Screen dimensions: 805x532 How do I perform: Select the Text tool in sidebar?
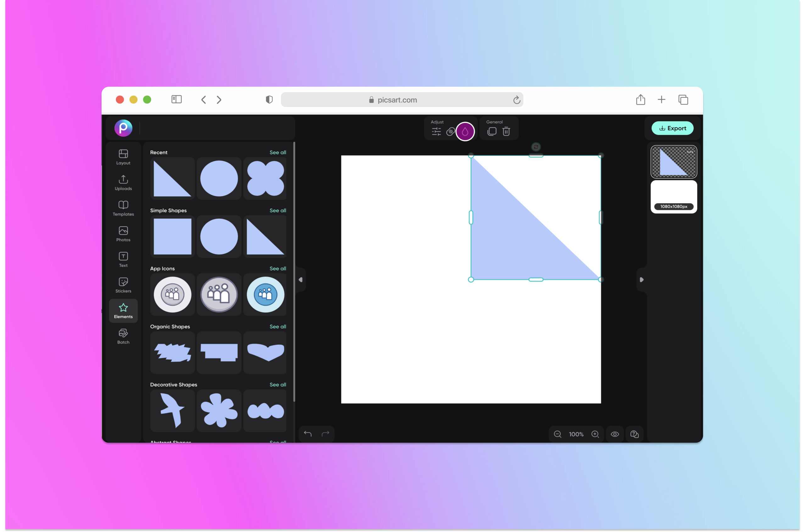pyautogui.click(x=123, y=260)
